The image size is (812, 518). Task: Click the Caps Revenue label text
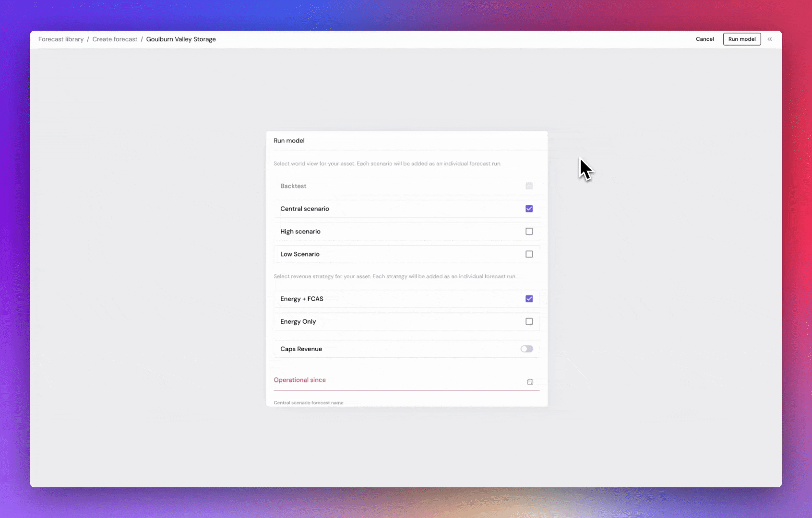[301, 349]
